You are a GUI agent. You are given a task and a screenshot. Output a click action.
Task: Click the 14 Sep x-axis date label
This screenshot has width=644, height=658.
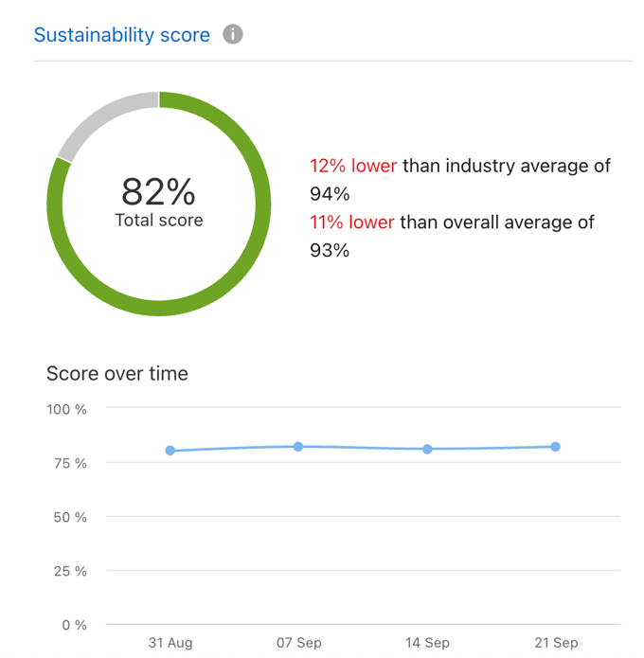pos(427,643)
